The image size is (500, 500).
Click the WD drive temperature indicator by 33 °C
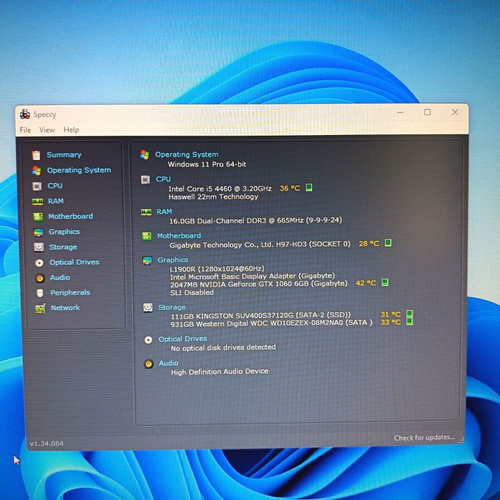pyautogui.click(x=410, y=321)
